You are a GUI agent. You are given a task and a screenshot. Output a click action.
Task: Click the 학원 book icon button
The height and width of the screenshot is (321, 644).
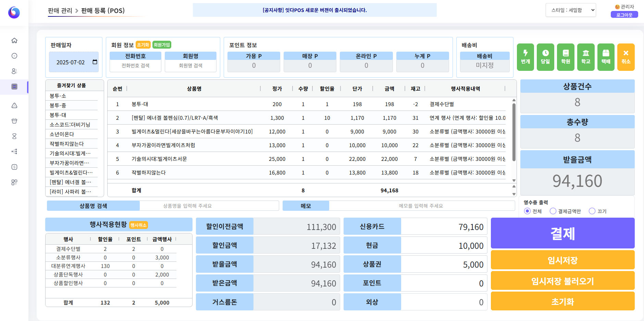[x=566, y=57]
